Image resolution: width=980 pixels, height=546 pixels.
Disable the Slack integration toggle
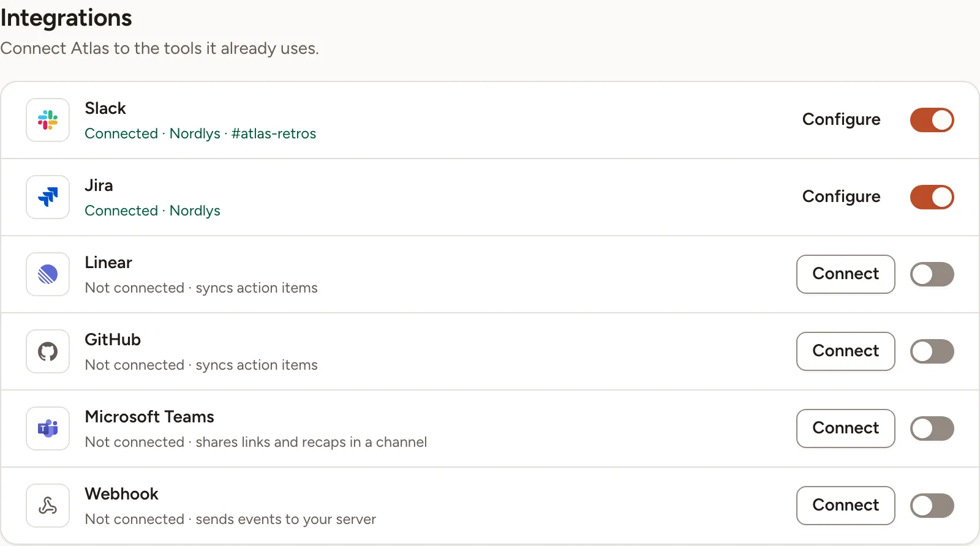(x=932, y=120)
